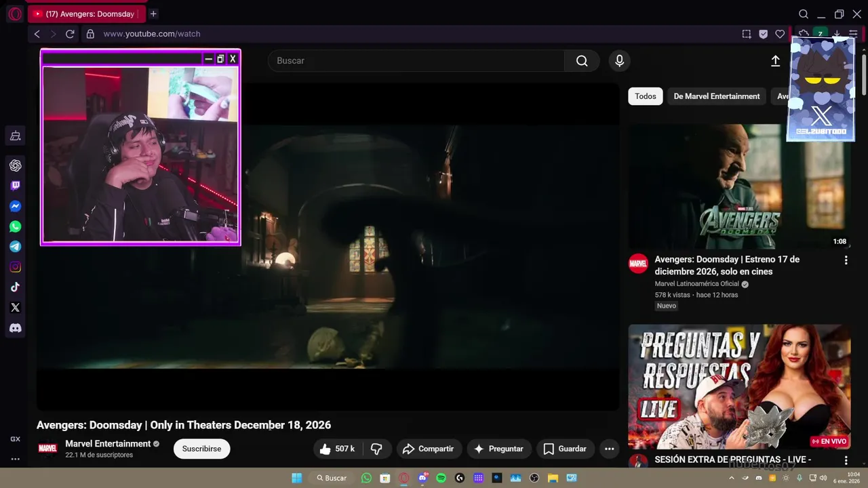Open the ad blocker shield icon

coord(763,34)
